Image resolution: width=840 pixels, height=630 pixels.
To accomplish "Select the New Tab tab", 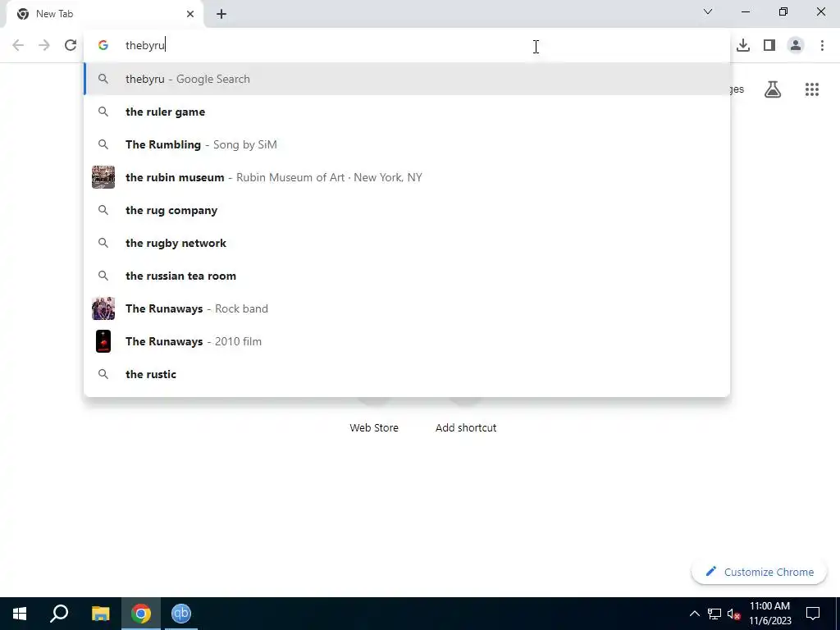I will click(104, 14).
